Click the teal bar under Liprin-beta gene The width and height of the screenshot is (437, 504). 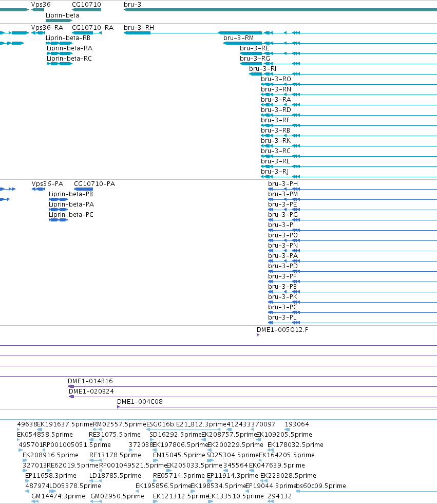pyautogui.click(x=59, y=21)
